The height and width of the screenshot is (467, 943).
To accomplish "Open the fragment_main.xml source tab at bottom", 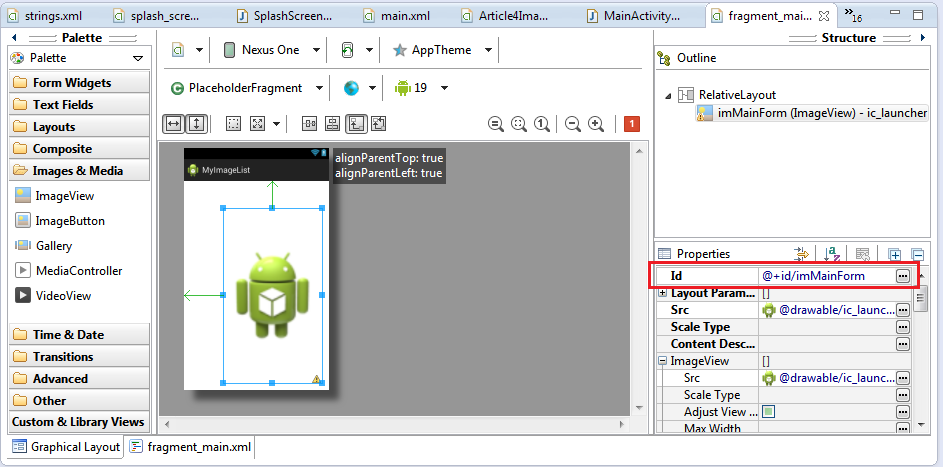I will point(191,447).
